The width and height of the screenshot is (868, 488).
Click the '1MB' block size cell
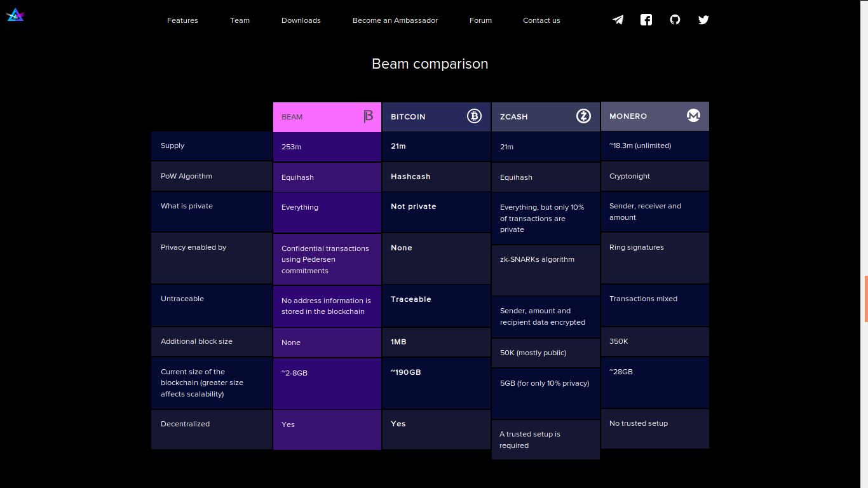point(437,342)
